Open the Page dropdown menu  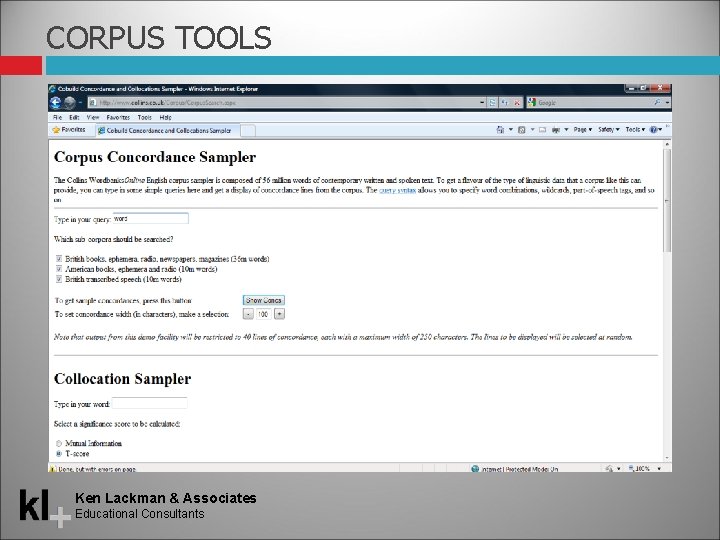[583, 130]
